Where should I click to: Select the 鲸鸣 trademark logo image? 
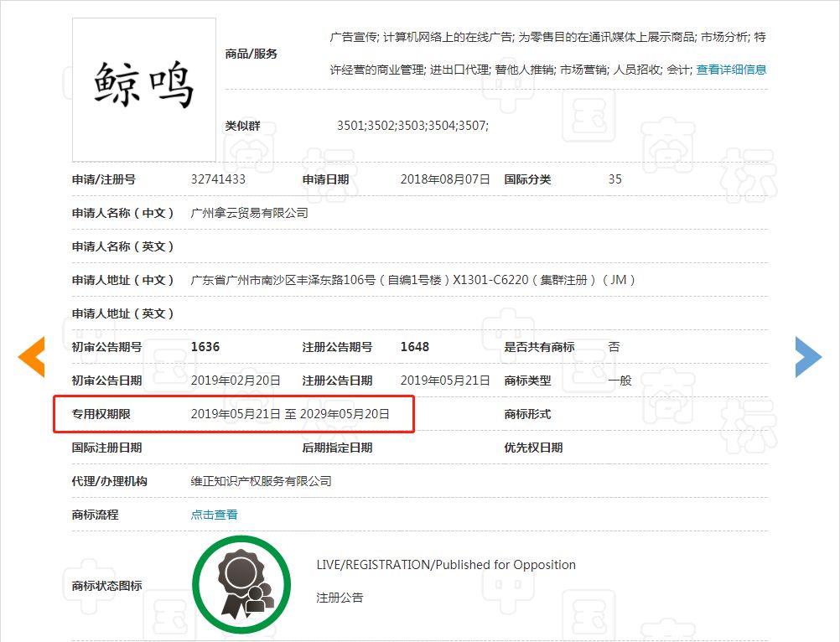143,90
